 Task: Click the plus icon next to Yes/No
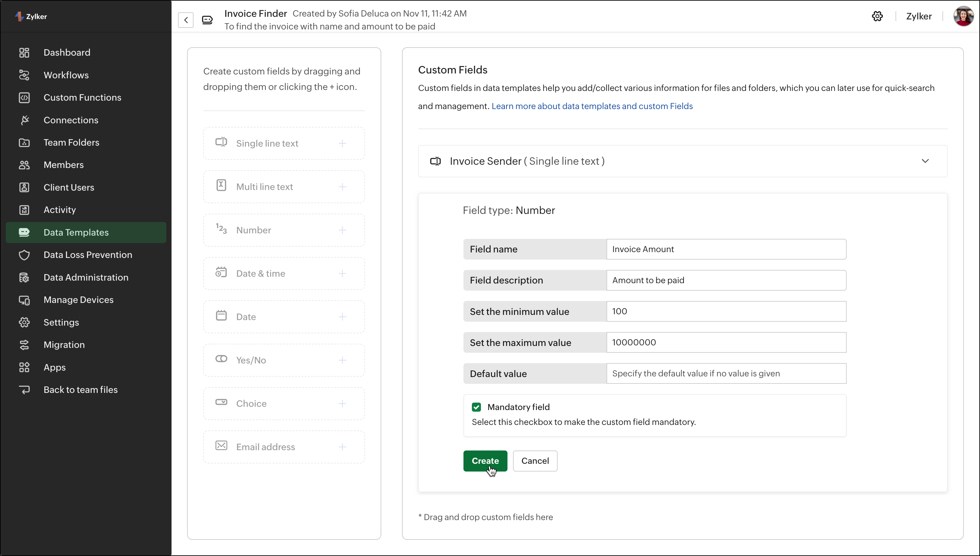point(342,360)
